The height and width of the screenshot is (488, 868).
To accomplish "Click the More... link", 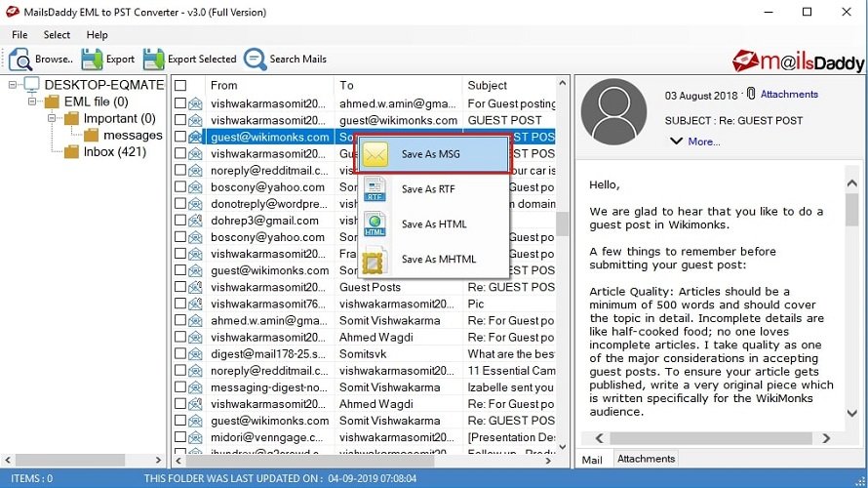I will [x=703, y=142].
